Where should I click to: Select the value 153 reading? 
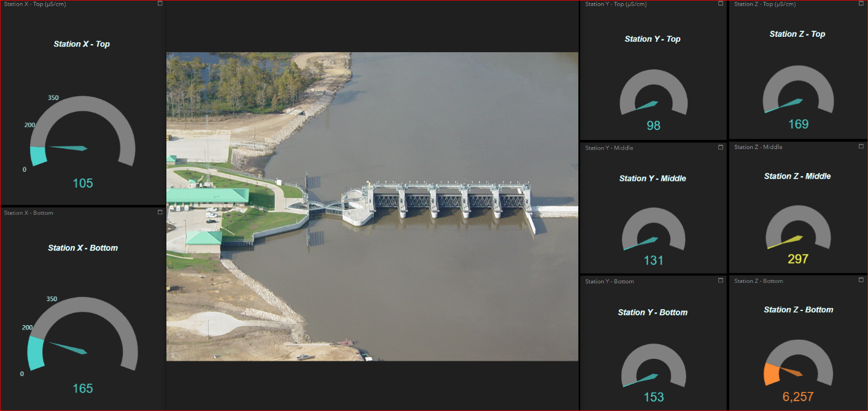(653, 397)
